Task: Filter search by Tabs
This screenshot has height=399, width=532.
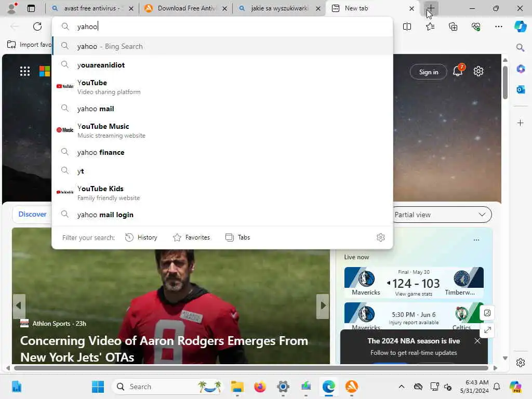Action: (x=237, y=237)
